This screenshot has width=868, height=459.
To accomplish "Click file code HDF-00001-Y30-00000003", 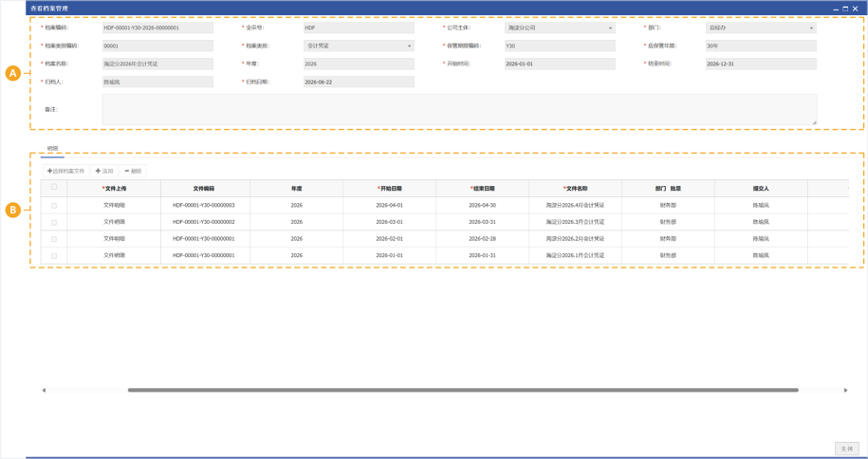I will point(204,205).
